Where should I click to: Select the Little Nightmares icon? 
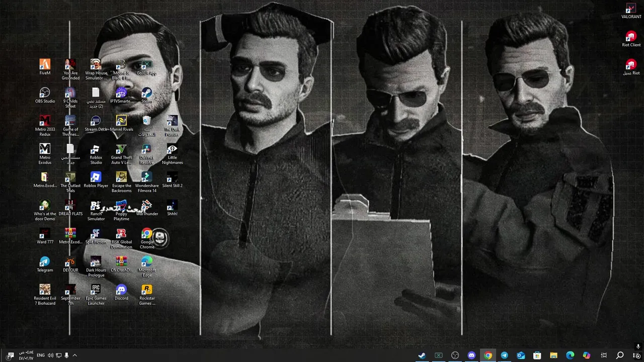click(x=172, y=154)
